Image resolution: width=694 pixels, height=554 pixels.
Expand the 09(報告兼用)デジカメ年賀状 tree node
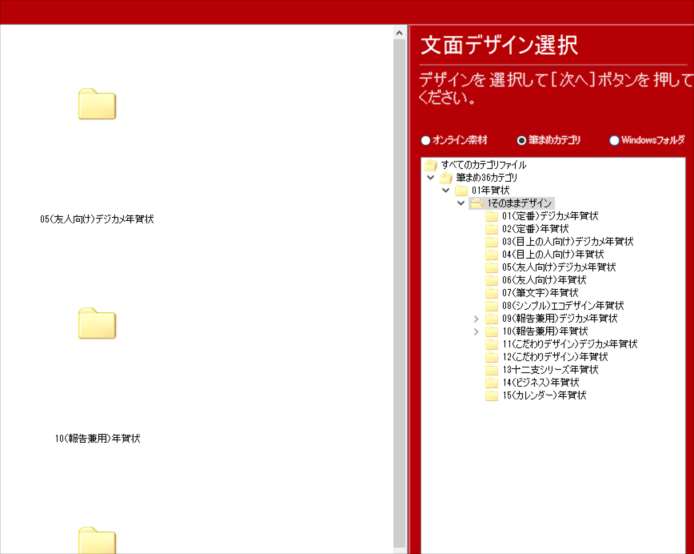[476, 319]
